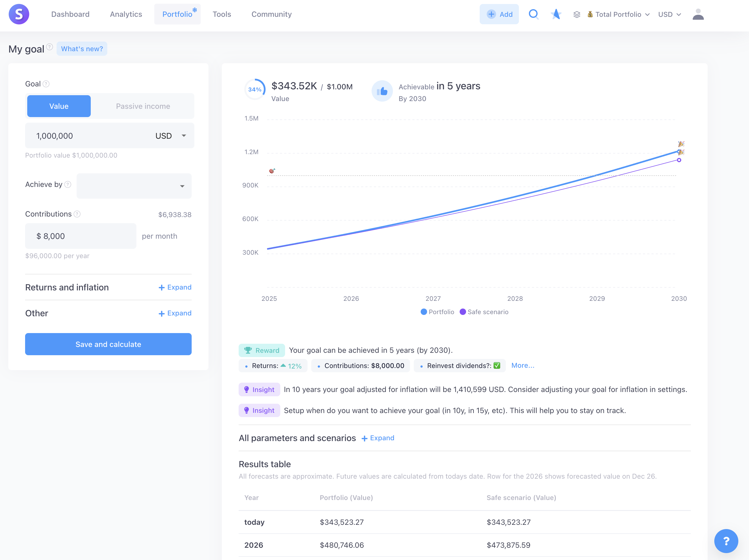This screenshot has height=560, width=749.
Task: Click the purple S logo
Action: [x=19, y=14]
